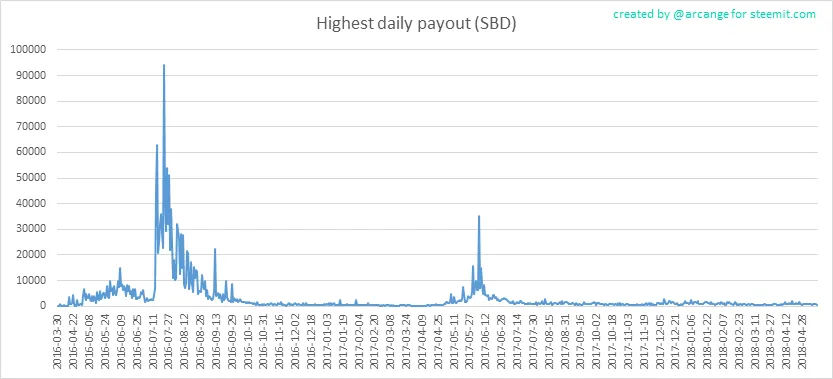Click the x-axis date 2017-03-08
The height and width of the screenshot is (379, 833).
(389, 341)
